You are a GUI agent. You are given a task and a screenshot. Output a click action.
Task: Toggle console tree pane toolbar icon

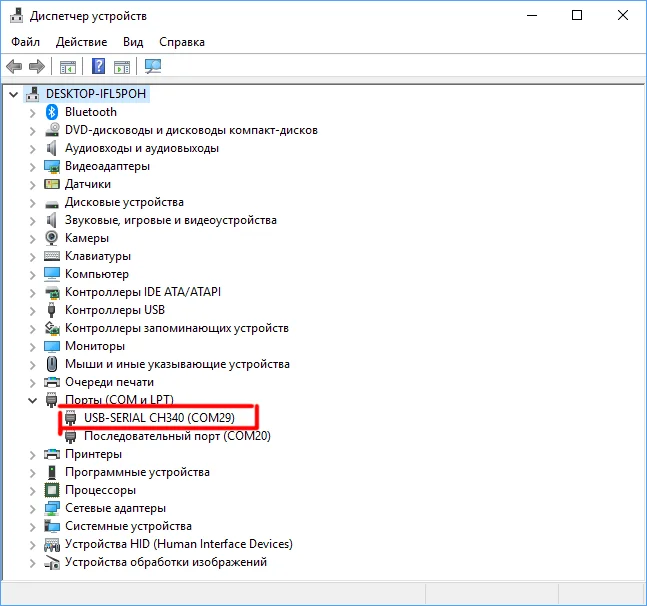click(x=68, y=66)
